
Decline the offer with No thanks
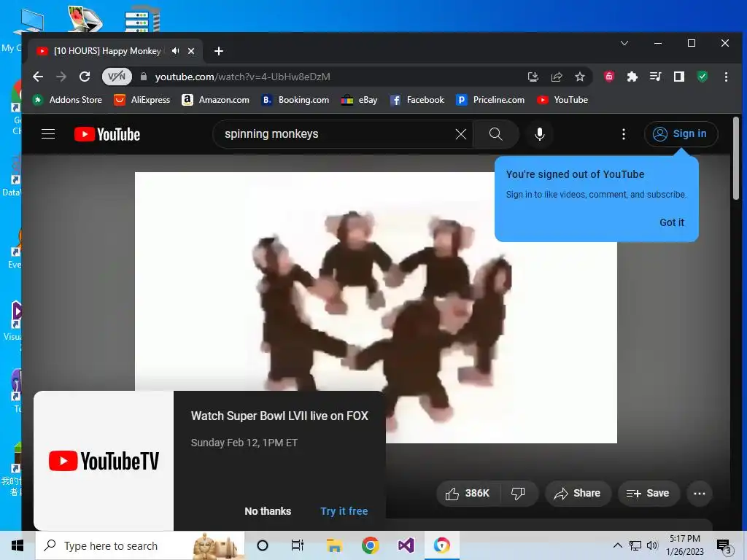(x=268, y=511)
